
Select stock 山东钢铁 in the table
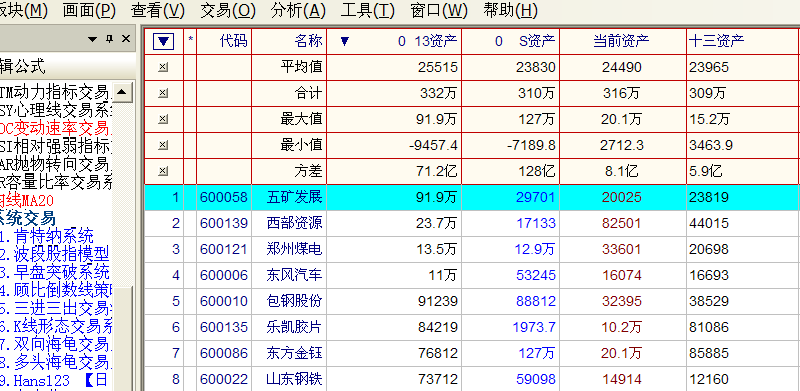point(294,379)
